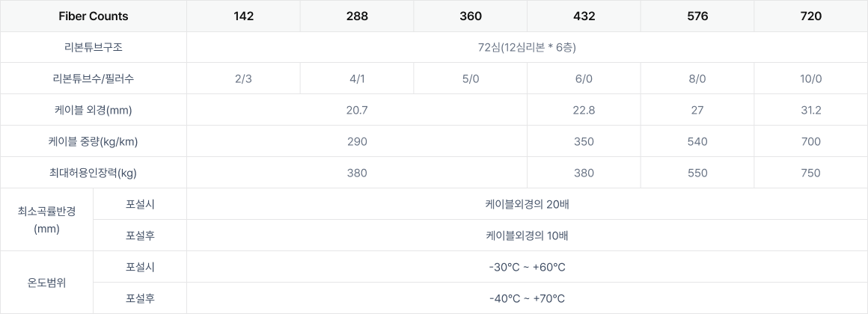The height and width of the screenshot is (314, 868).
Task: Select the 10/0 ribbon tube value
Action: pos(811,78)
